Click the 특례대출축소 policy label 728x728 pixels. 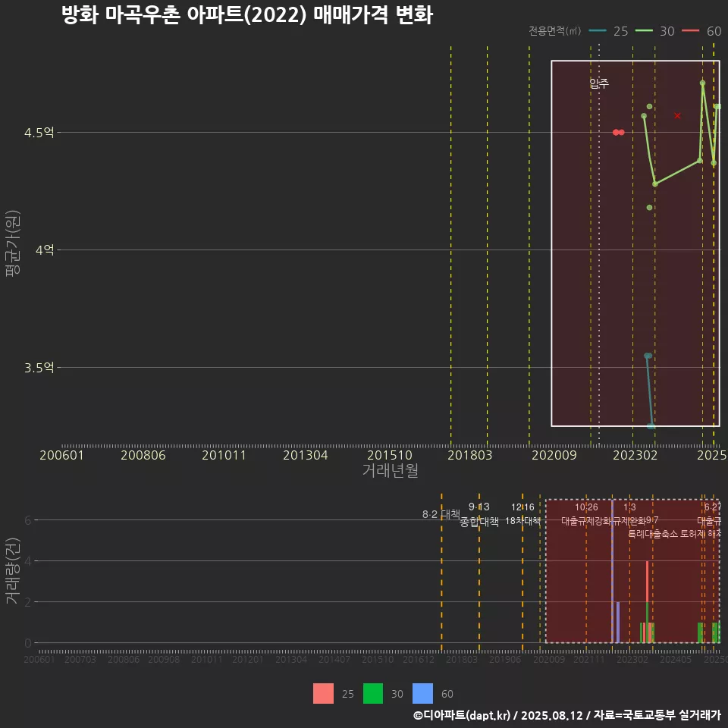point(653,534)
